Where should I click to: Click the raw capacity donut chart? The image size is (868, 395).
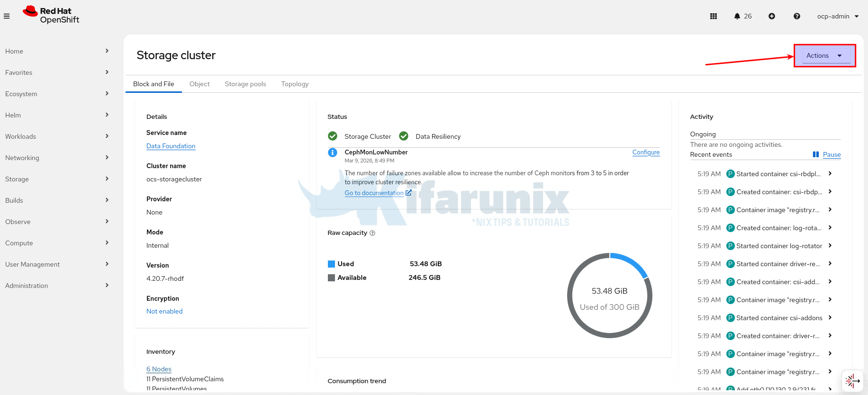[x=610, y=296]
